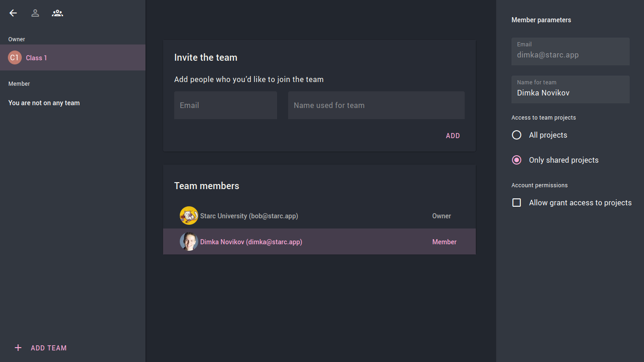The width and height of the screenshot is (644, 362).
Task: Select the Only shared projects option
Action: pos(517,160)
